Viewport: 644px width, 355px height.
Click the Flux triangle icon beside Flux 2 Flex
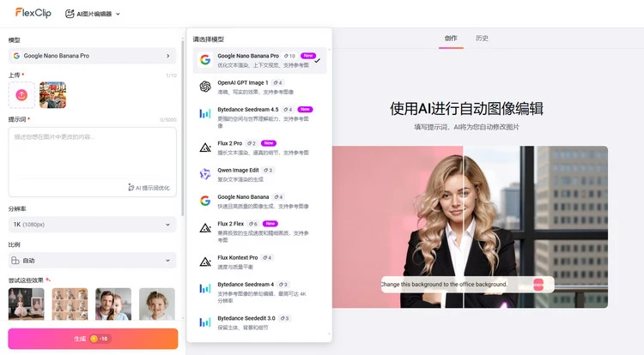coord(205,228)
